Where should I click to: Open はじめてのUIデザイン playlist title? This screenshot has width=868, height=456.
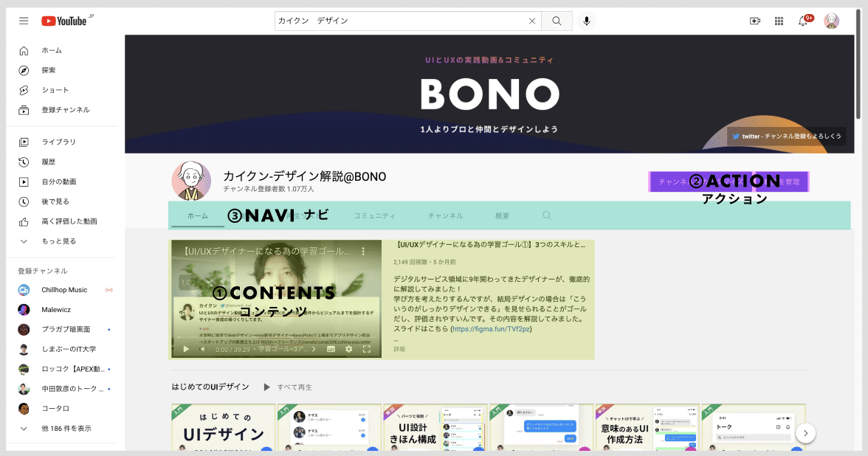[210, 387]
